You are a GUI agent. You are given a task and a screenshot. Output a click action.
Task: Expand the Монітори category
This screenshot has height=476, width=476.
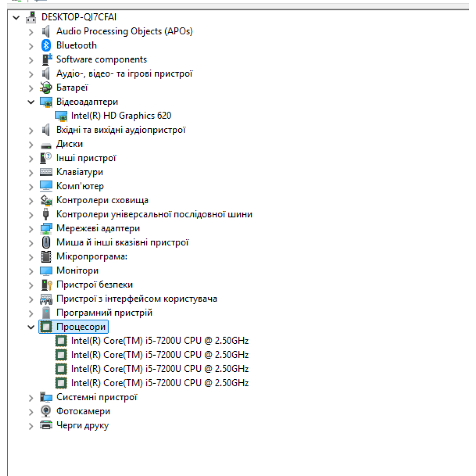31,271
